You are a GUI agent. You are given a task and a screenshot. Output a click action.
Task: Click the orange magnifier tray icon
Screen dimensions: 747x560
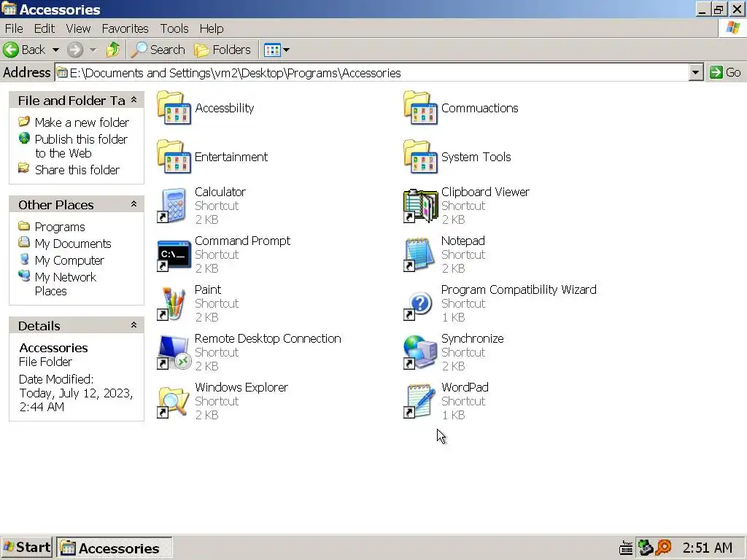pos(663,548)
